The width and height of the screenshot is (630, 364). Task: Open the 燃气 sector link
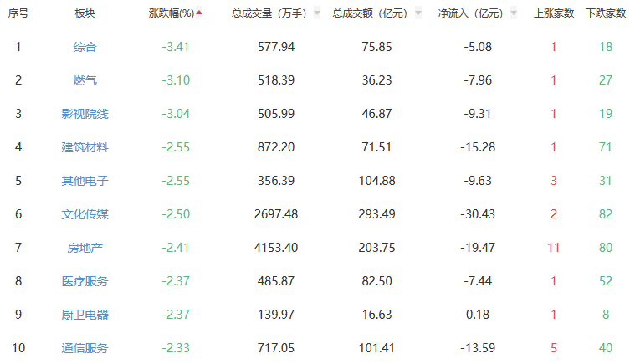(x=85, y=80)
